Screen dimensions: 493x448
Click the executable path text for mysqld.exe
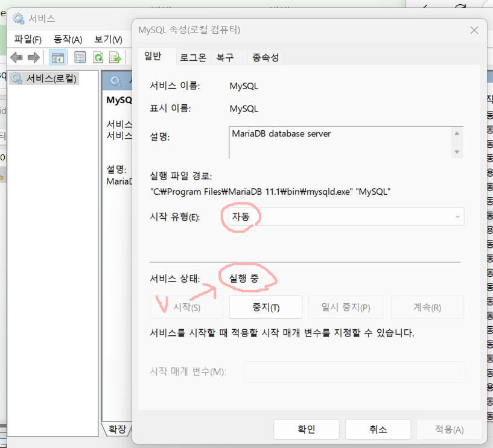point(270,192)
